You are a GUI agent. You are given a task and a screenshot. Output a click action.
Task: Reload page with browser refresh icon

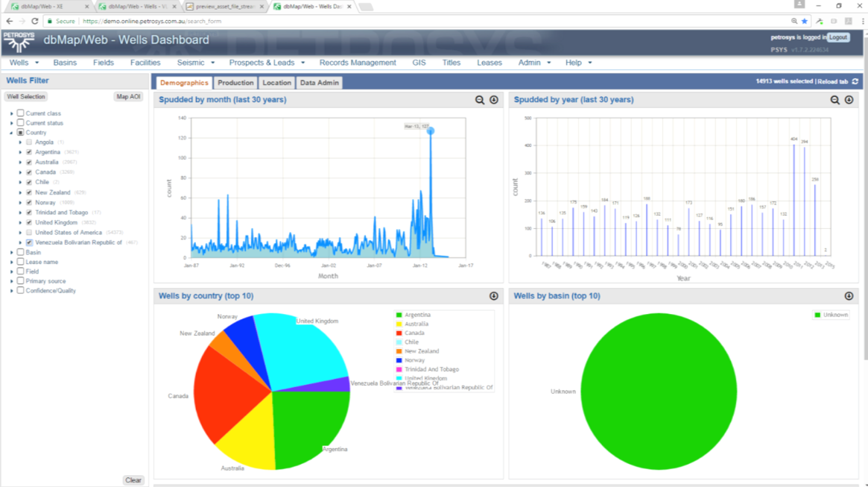(x=35, y=21)
